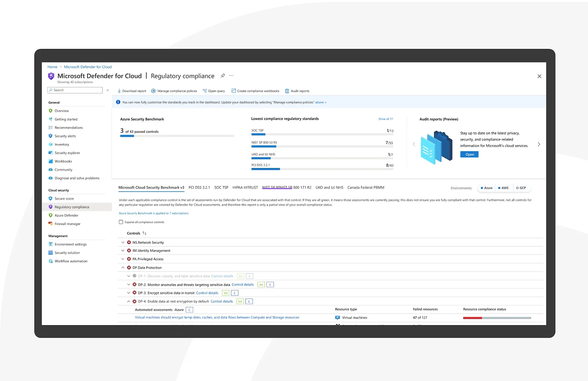Viewport: 588px width, 381px height.
Task: Click the Create compliance workbooks icon
Action: tap(234, 91)
